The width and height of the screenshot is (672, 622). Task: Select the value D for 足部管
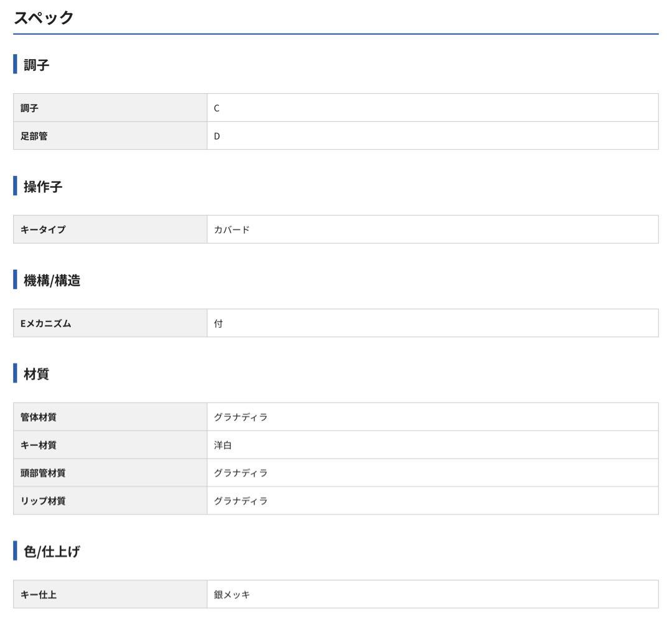(x=217, y=136)
